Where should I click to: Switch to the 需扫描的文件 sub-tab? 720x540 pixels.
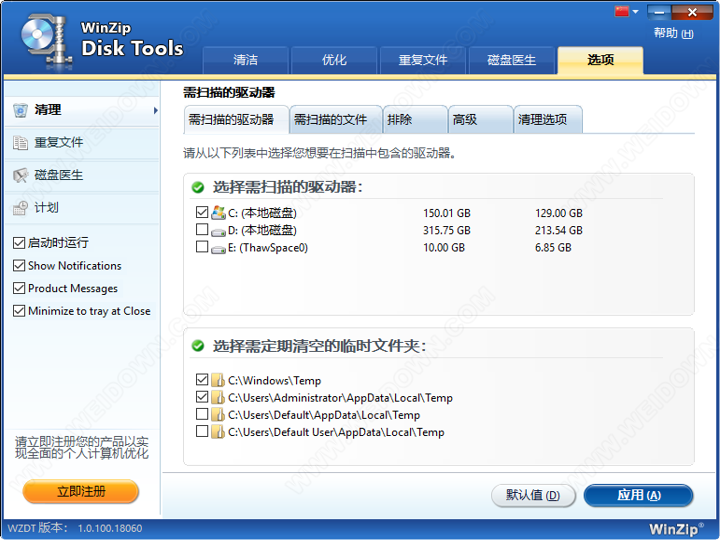(336, 120)
